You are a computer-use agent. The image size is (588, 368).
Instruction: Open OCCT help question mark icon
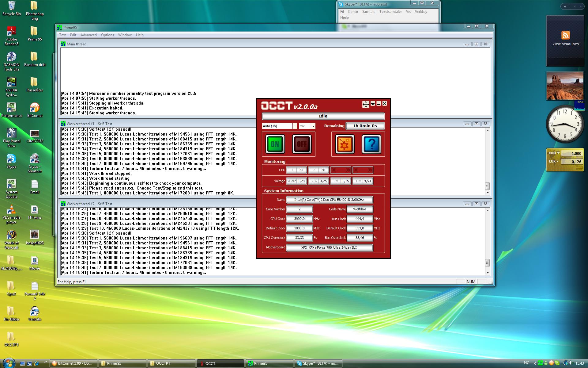(371, 144)
